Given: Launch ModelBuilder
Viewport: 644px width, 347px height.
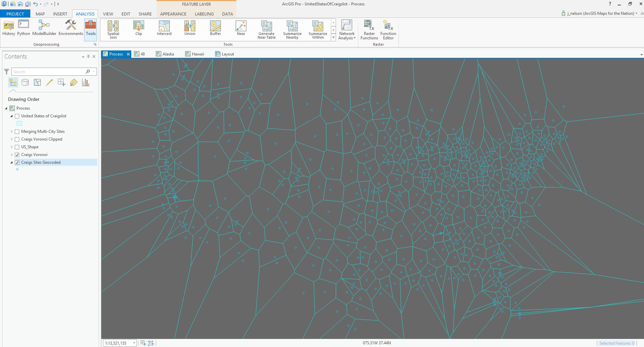Looking at the screenshot, I should 44,28.
